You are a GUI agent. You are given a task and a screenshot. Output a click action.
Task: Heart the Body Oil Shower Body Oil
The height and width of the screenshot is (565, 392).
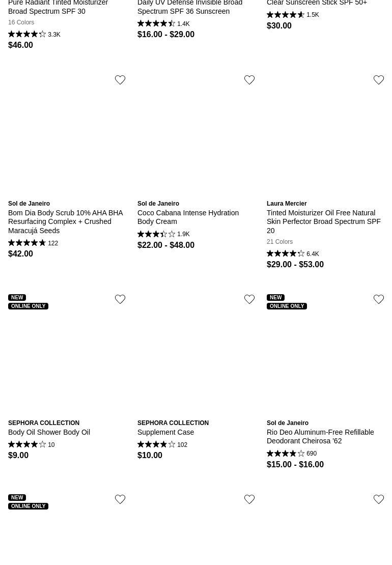120,300
